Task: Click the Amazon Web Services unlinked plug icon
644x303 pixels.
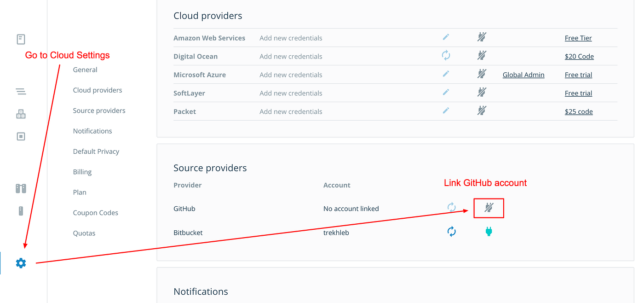Action: [x=482, y=37]
